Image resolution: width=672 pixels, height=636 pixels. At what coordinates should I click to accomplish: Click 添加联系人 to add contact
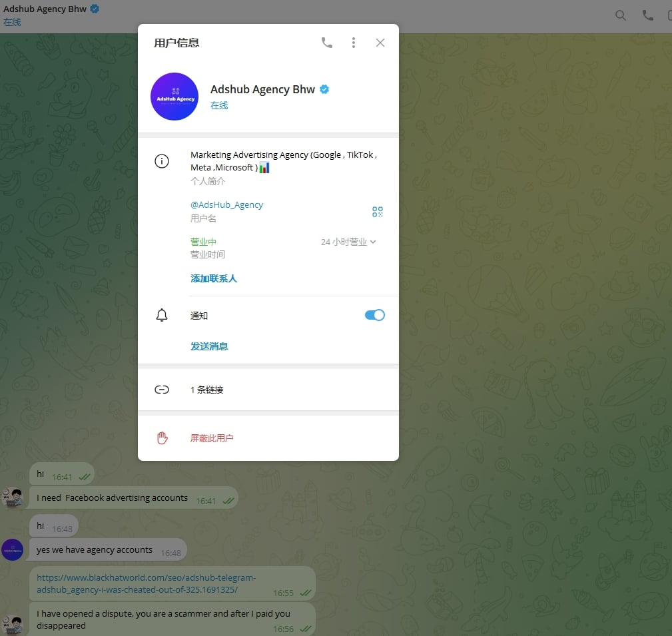[213, 278]
